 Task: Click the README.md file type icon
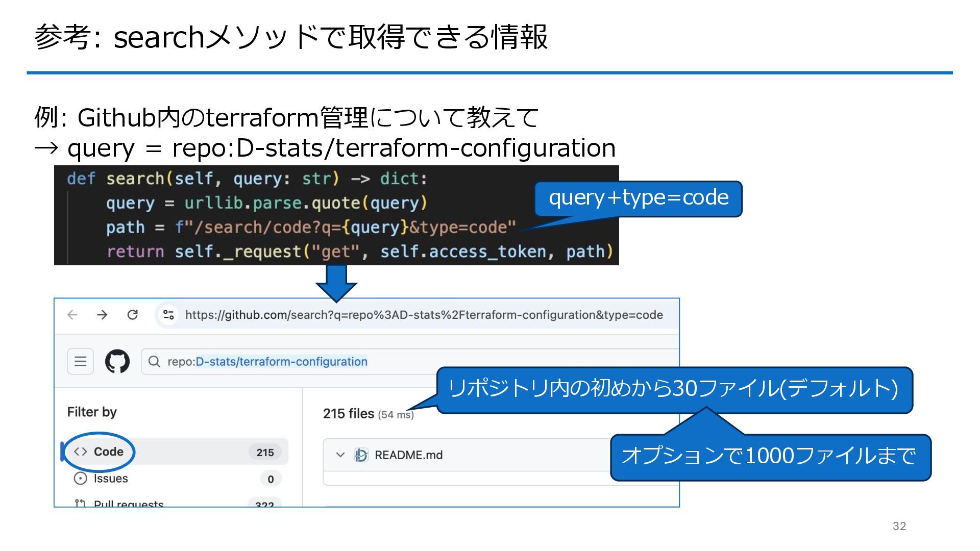pyautogui.click(x=361, y=455)
